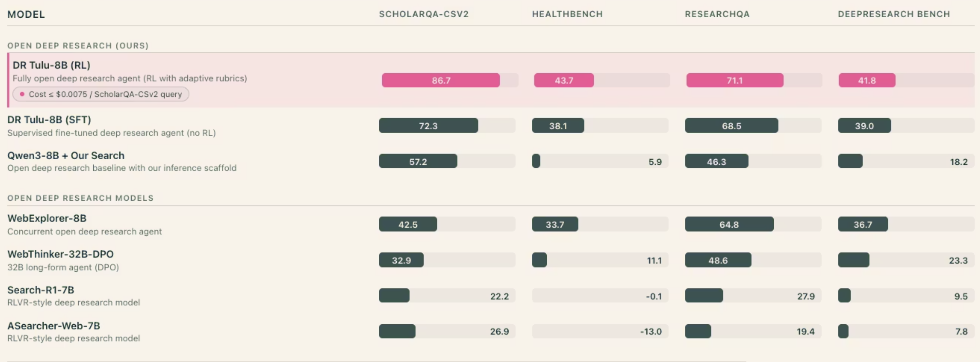980x362 pixels.
Task: Click the 68.5 ResearchQA bar
Action: click(x=731, y=126)
